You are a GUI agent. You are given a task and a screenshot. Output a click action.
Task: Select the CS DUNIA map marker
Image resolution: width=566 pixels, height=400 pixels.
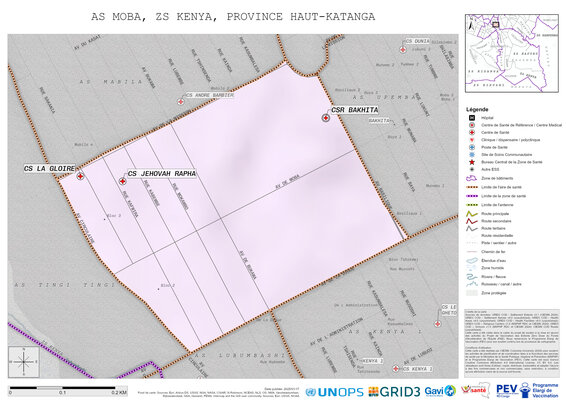click(403, 49)
